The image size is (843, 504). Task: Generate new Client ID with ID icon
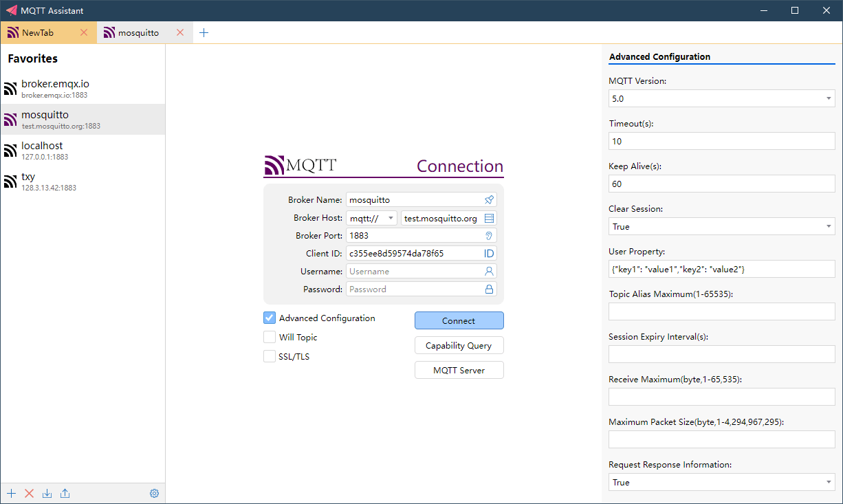(x=489, y=254)
